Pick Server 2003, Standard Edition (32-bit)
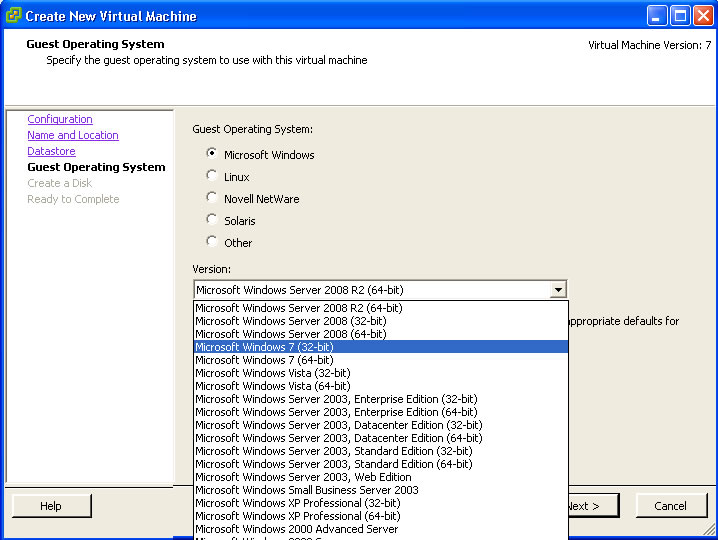Viewport: 718px width, 540px height. point(381,451)
